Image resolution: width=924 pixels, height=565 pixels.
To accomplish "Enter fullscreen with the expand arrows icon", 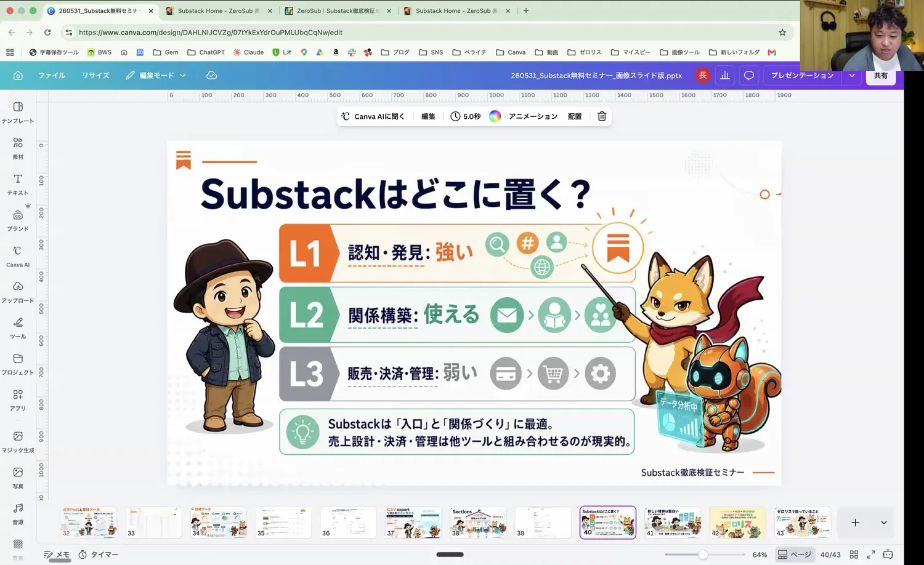I will pyautogui.click(x=871, y=555).
